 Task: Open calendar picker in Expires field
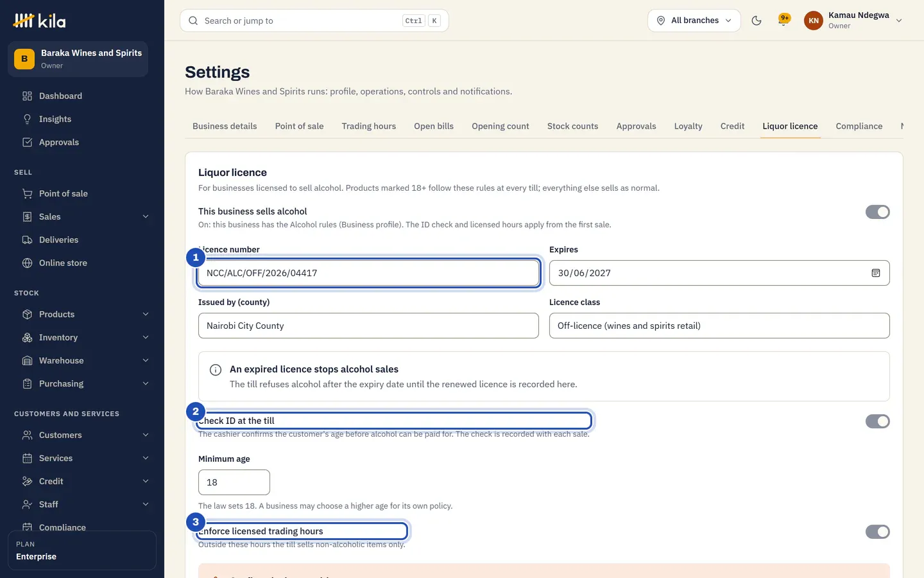pyautogui.click(x=876, y=273)
